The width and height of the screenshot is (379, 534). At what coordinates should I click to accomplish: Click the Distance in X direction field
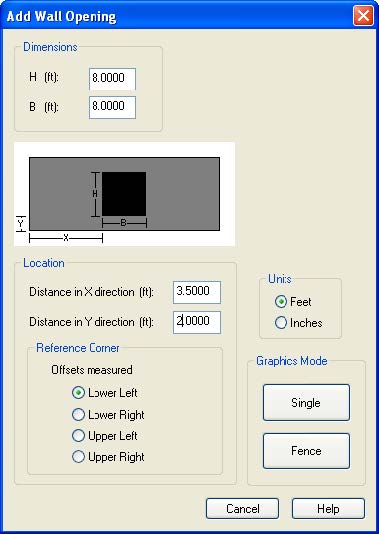point(197,292)
